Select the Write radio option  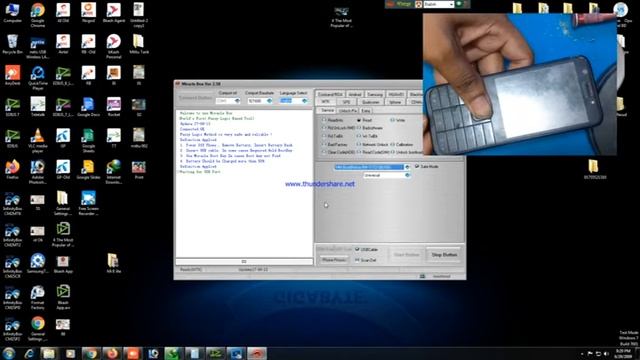tap(398, 120)
